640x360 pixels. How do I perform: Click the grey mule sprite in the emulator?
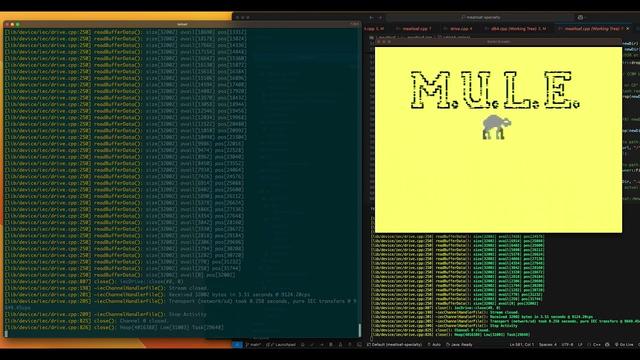click(496, 127)
